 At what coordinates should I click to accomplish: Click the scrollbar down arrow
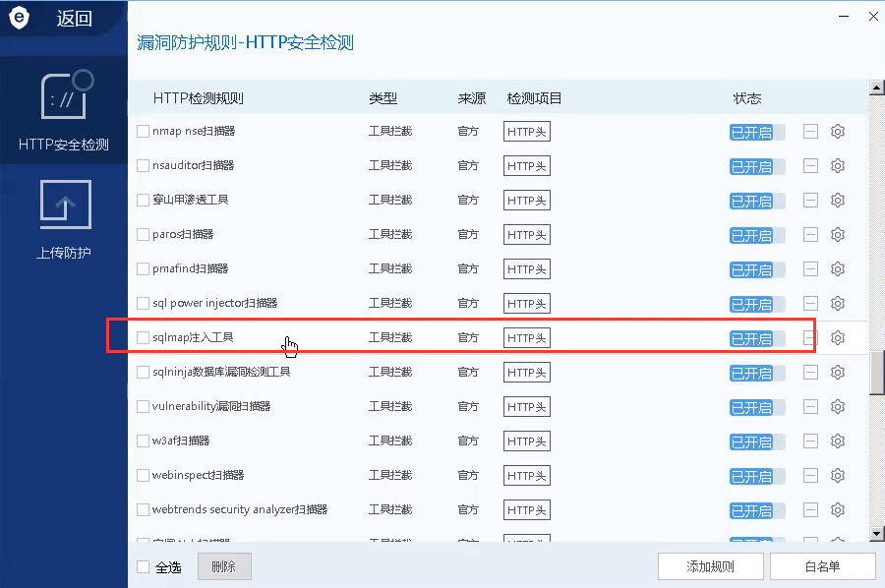click(876, 533)
